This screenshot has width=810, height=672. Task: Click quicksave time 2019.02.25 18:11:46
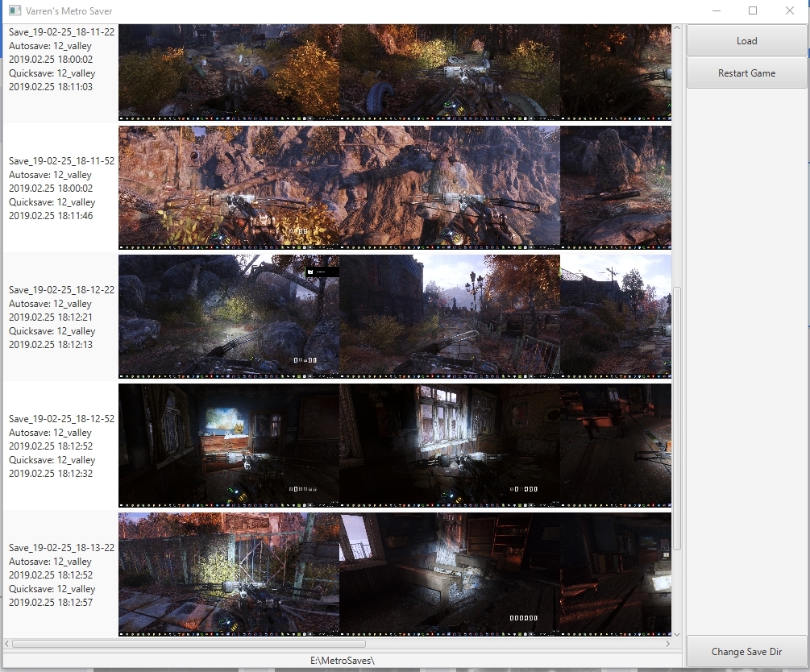(x=51, y=216)
